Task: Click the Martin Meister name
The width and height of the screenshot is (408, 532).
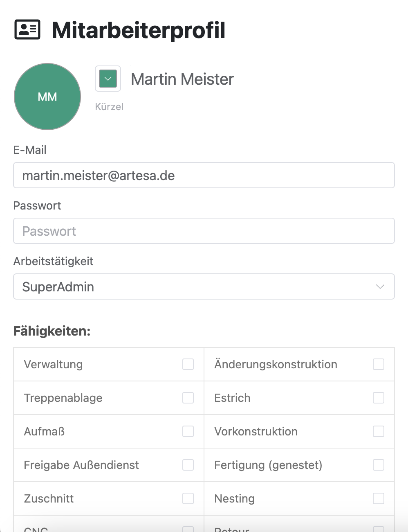Action: [x=182, y=79]
